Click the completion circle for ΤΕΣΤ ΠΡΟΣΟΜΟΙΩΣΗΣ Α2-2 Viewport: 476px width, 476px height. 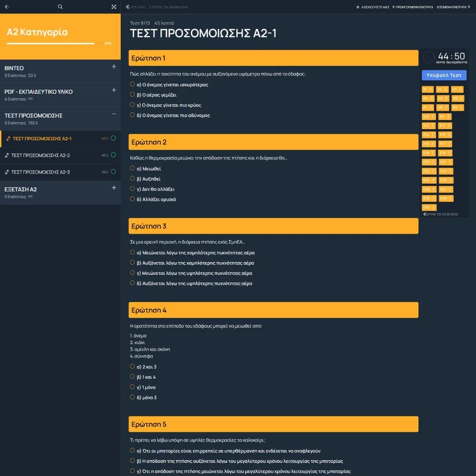(x=113, y=155)
